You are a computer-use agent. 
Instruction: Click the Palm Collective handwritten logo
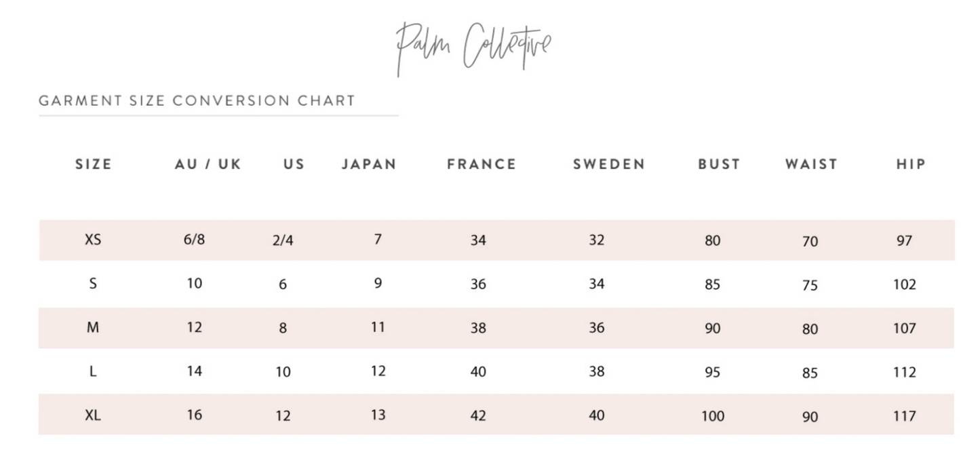473,48
